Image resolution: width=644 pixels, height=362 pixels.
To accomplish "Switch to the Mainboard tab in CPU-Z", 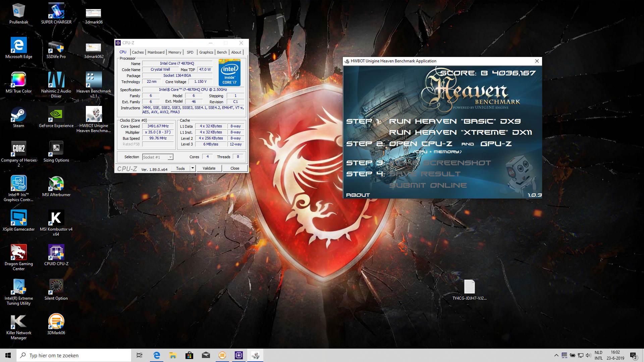I will [156, 52].
